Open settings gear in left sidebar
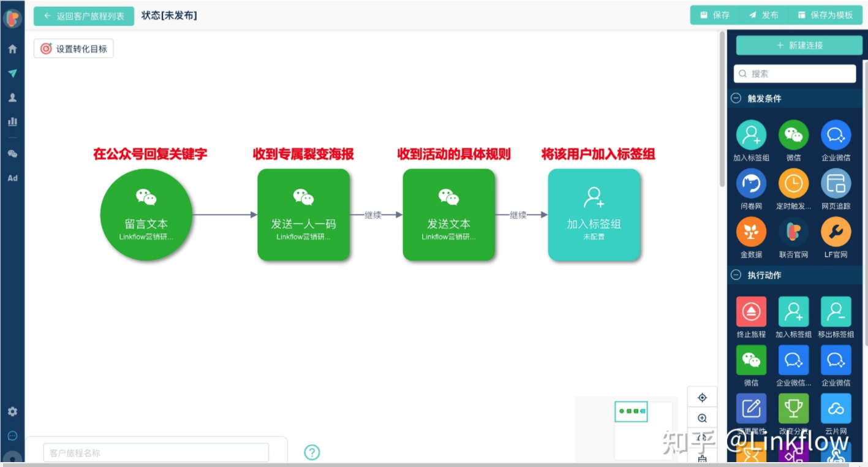 coord(12,411)
